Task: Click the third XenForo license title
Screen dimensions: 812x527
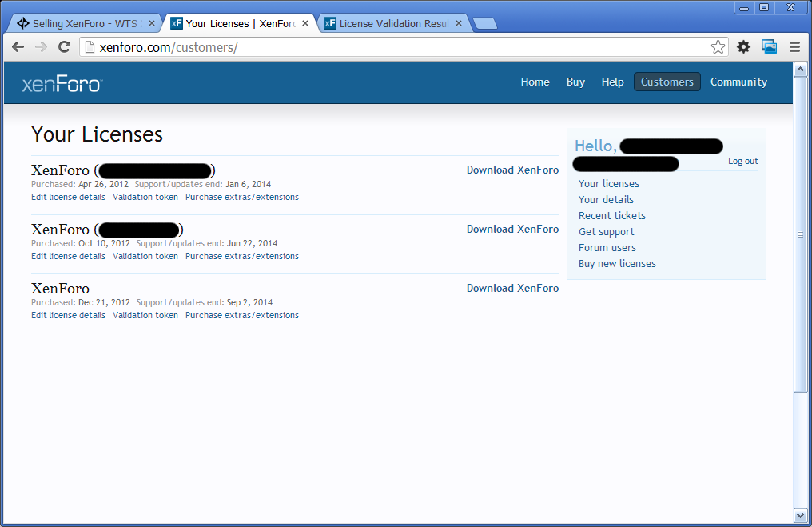Action: click(60, 289)
